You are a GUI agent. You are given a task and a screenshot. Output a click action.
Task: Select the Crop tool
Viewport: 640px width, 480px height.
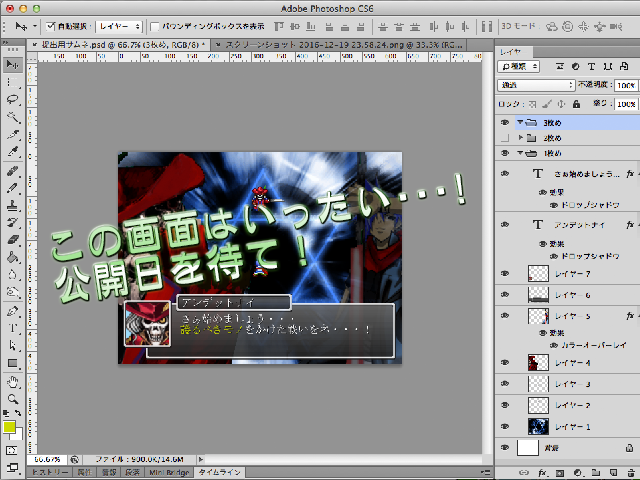click(x=13, y=134)
